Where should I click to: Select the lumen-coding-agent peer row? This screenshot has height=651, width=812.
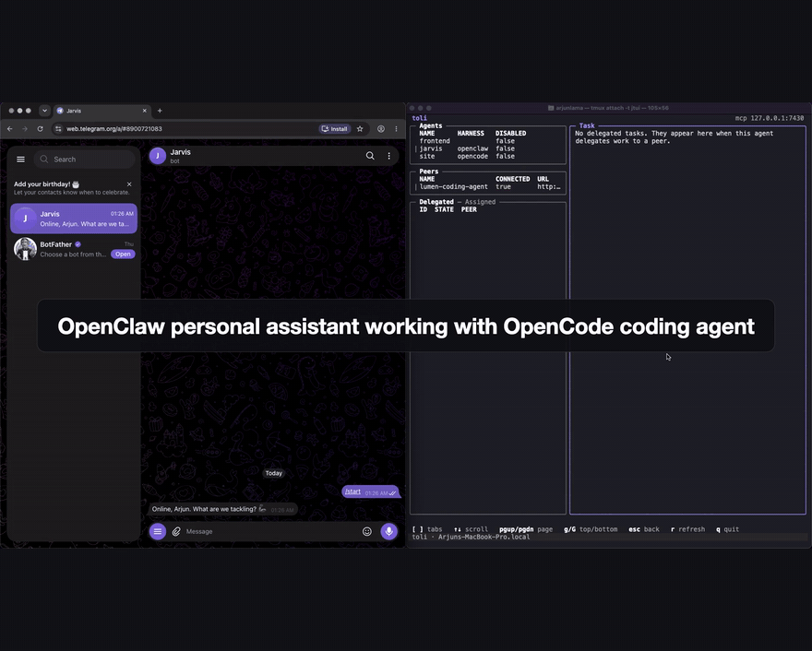[487, 187]
